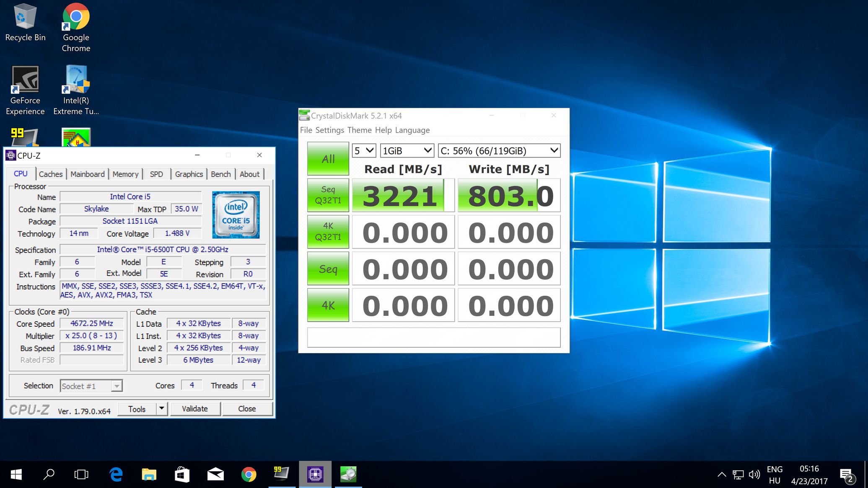Switch to Chrome on the taskbar
868x488 pixels.
click(x=249, y=475)
